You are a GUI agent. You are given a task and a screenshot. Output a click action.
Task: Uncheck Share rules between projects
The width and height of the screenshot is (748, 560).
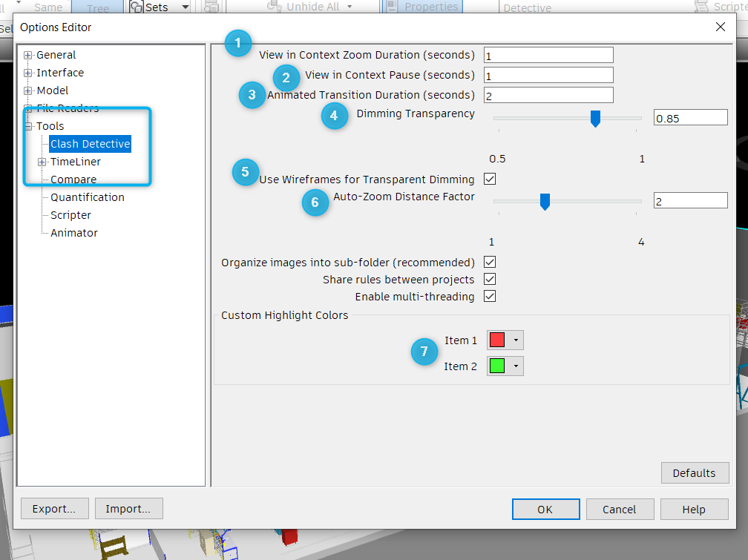(489, 279)
